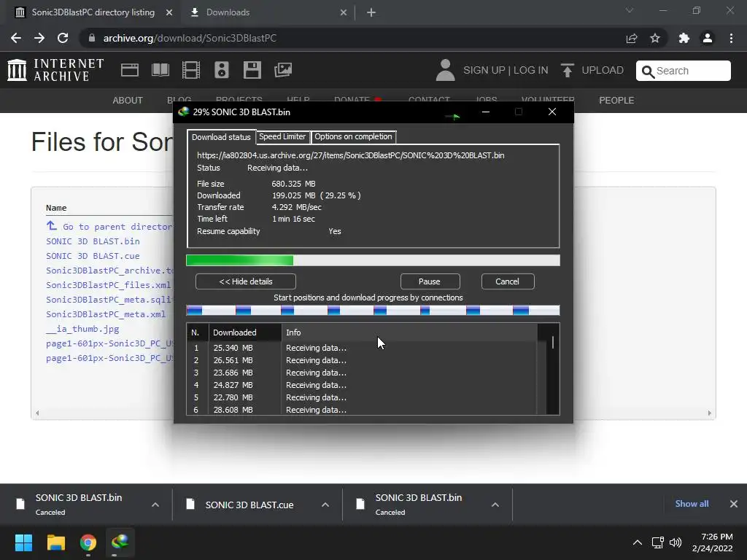
Task: Switch to the Download status tab
Action: point(221,137)
